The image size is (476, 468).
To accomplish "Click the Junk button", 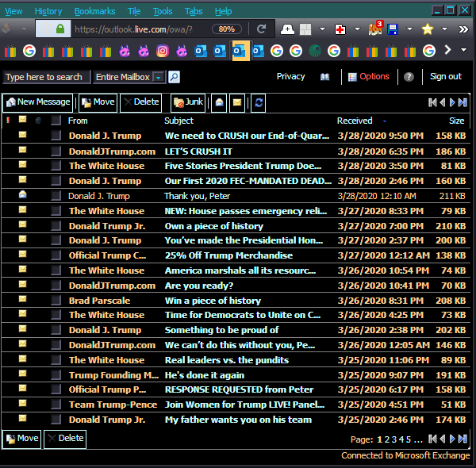I will click(188, 102).
